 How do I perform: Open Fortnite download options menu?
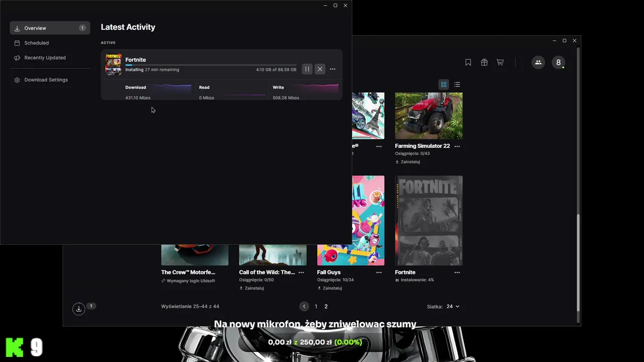tap(333, 69)
